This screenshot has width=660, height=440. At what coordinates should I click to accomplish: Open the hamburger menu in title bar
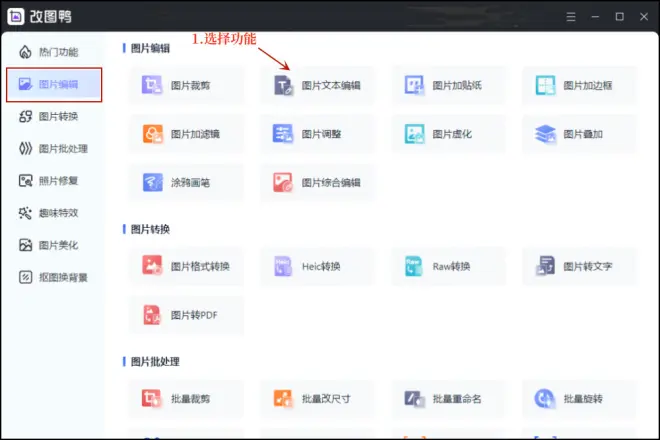tap(570, 17)
